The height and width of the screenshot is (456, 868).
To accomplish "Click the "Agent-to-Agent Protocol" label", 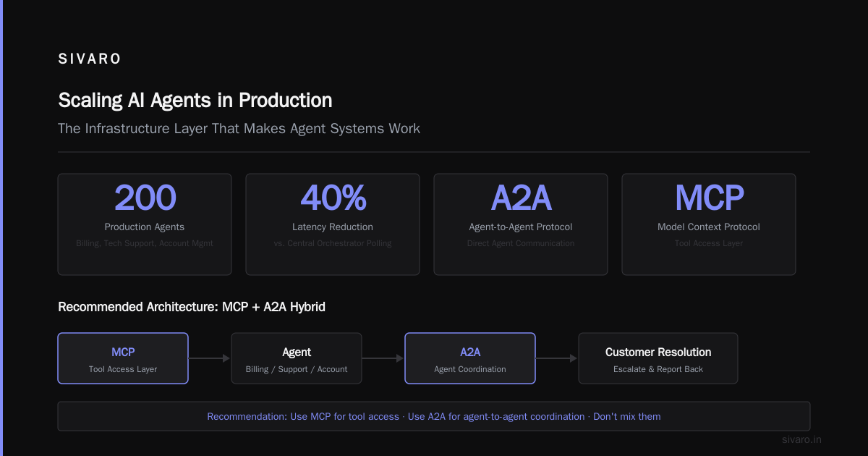I will tap(521, 227).
